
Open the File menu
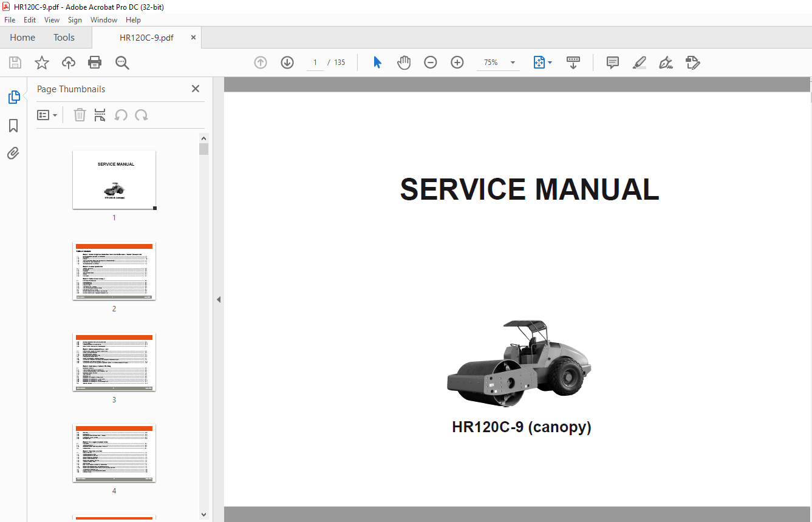[x=10, y=20]
